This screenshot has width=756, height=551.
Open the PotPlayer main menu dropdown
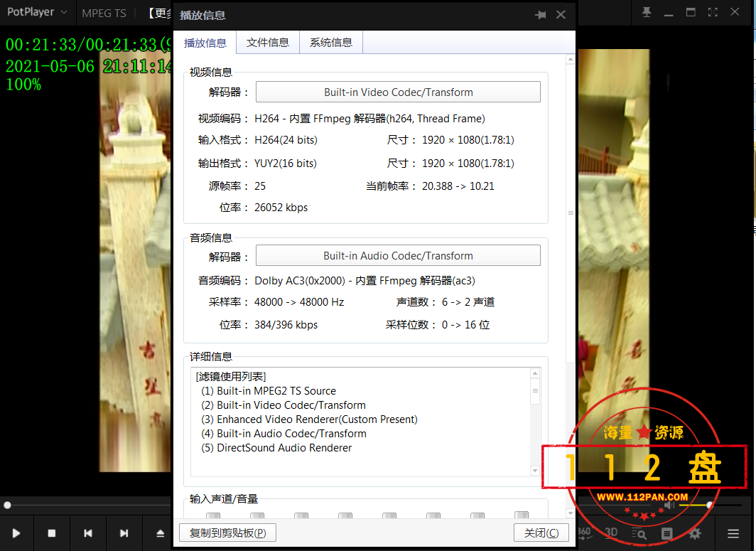coord(37,12)
